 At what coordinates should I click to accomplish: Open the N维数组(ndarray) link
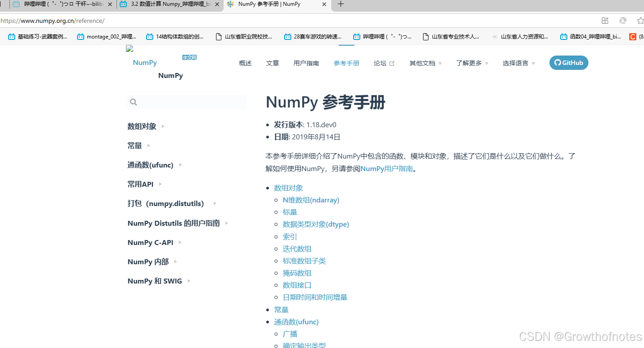(311, 200)
